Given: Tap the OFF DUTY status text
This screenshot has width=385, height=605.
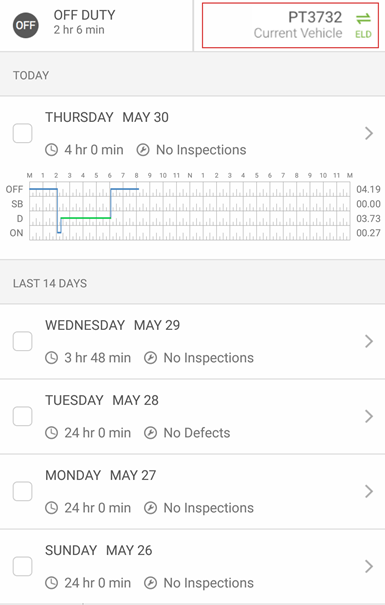Looking at the screenshot, I should (x=84, y=15).
